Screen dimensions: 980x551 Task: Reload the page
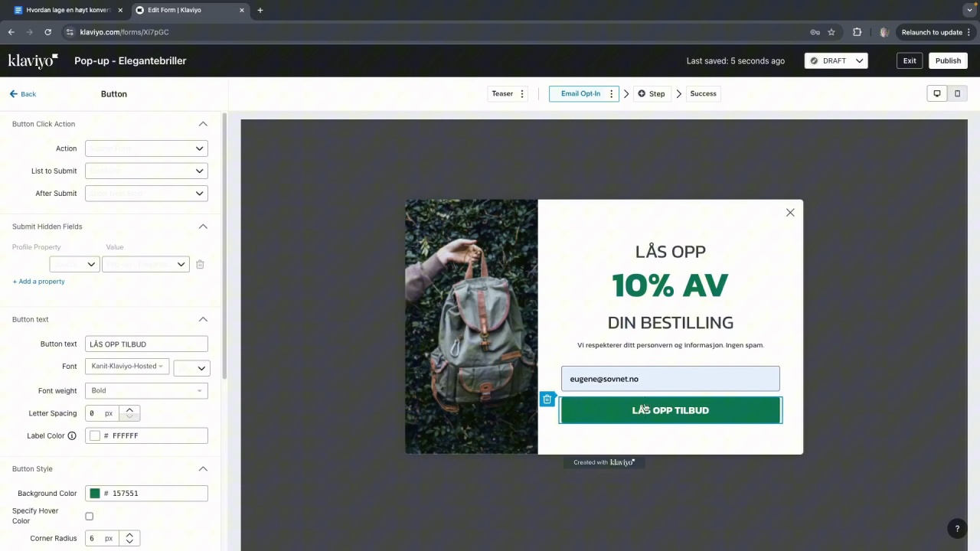47,32
